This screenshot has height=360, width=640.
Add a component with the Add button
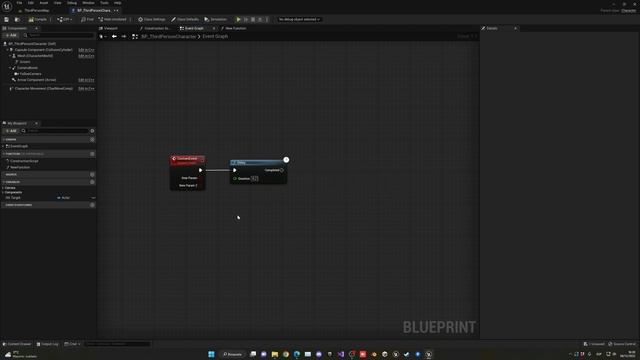point(11,36)
